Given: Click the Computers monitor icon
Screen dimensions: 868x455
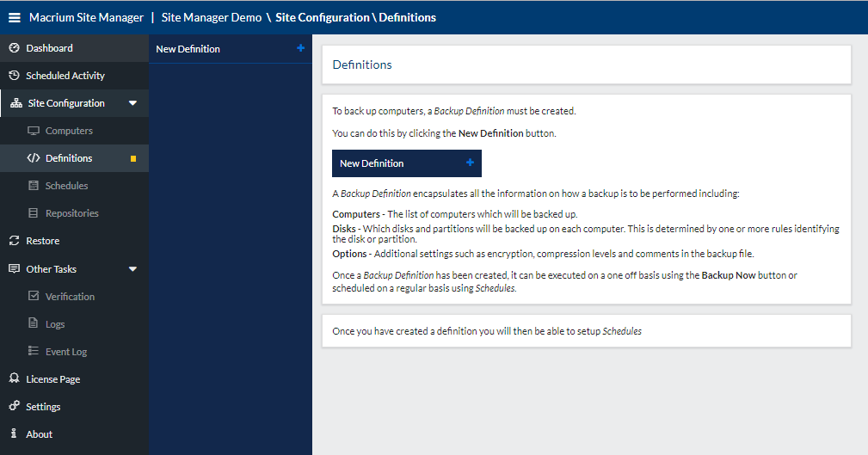Looking at the screenshot, I should (x=34, y=131).
